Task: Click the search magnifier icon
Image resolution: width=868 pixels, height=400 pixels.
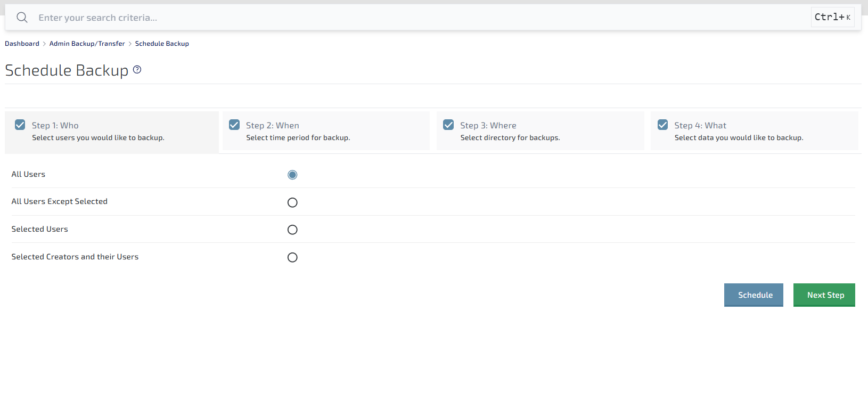Action: (22, 18)
